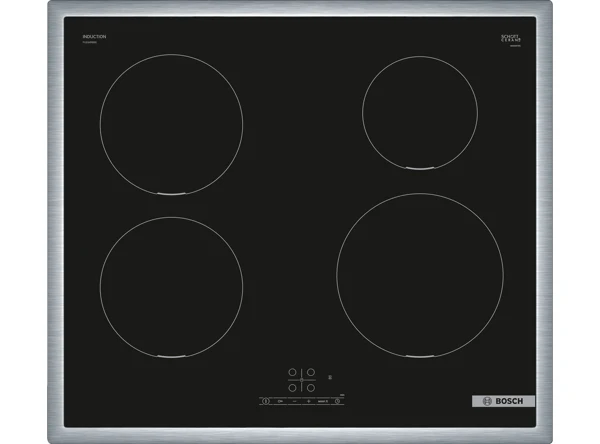
Task: Tap the small indicator symbol beside zone selectors
Action: [x=330, y=377]
